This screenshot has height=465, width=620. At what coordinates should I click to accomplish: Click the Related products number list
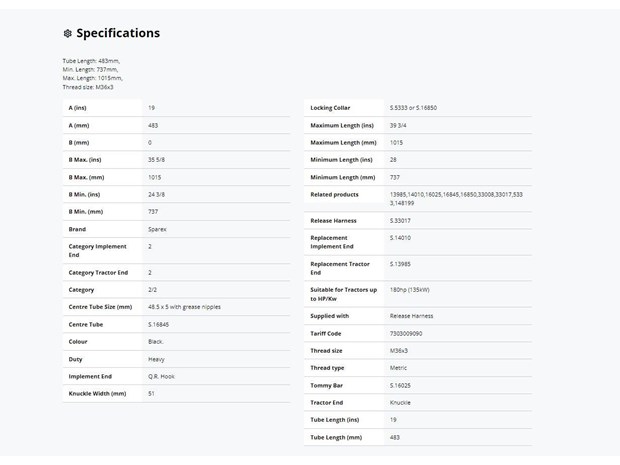click(456, 199)
